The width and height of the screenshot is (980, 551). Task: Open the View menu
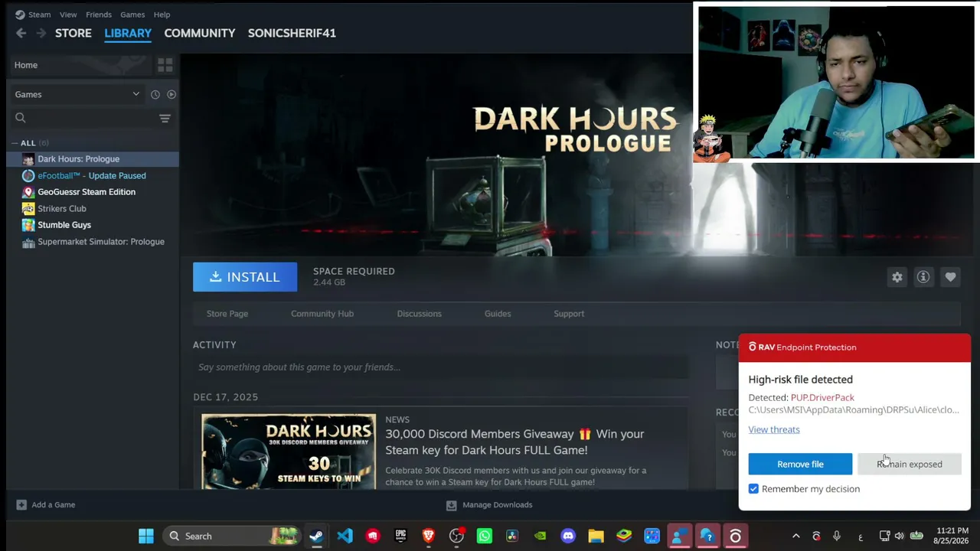68,15
